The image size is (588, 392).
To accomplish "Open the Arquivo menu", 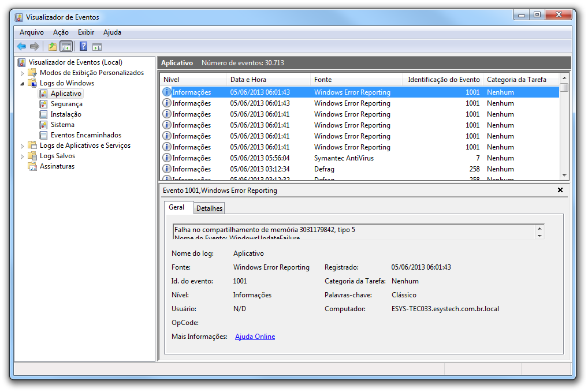I will point(32,32).
